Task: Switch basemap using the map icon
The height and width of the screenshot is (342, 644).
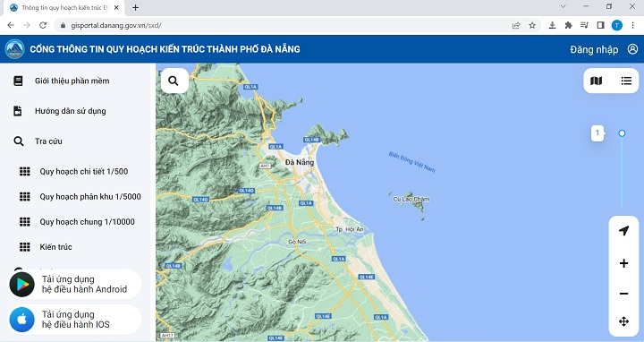Action: tap(596, 81)
